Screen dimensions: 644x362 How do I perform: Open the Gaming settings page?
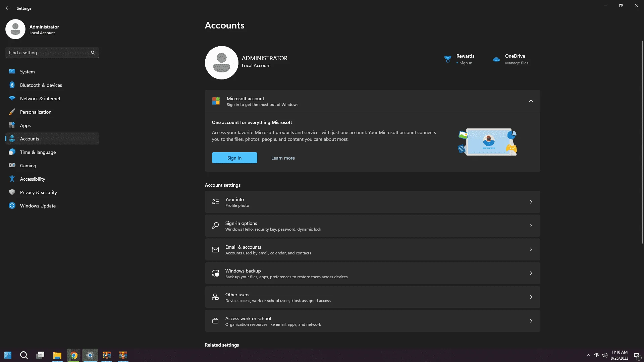[x=52, y=166]
